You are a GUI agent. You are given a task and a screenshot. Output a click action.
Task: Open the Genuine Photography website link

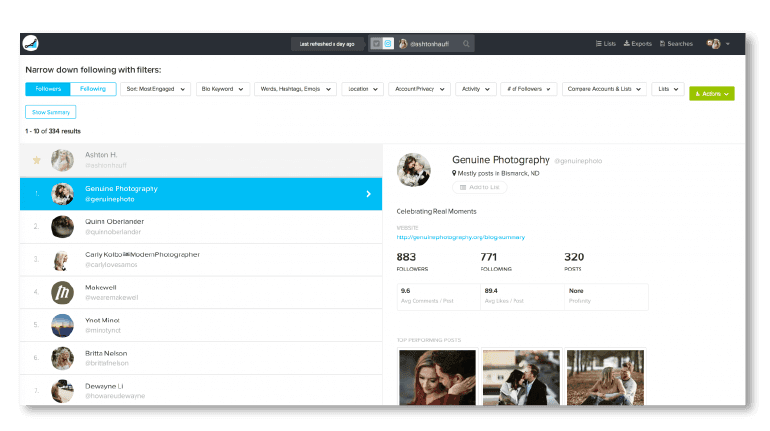(x=460, y=237)
